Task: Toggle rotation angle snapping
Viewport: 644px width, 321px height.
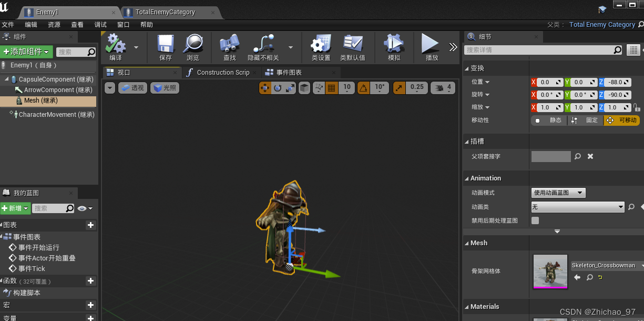Action: pos(363,88)
